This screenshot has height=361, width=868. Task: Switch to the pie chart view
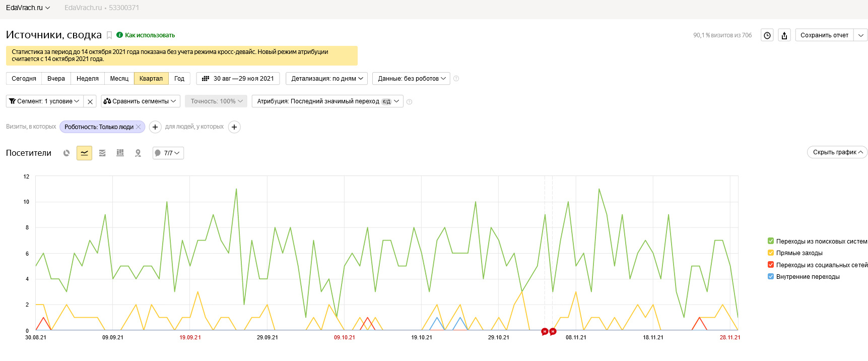[x=66, y=153]
